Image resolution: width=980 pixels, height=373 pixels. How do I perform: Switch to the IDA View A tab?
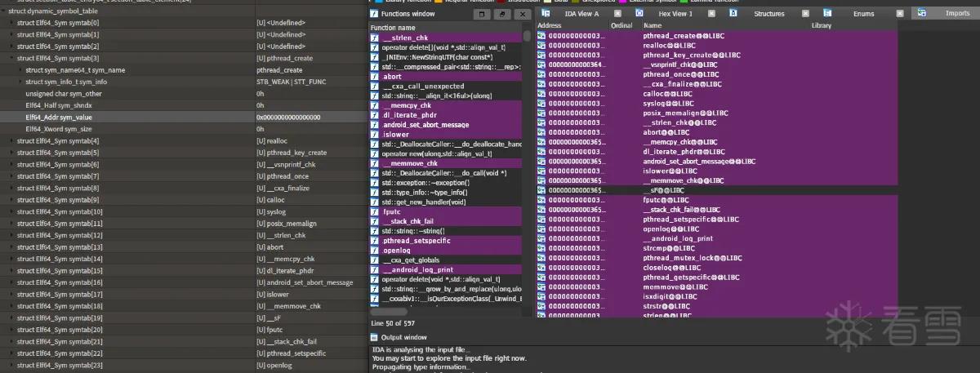coord(581,14)
